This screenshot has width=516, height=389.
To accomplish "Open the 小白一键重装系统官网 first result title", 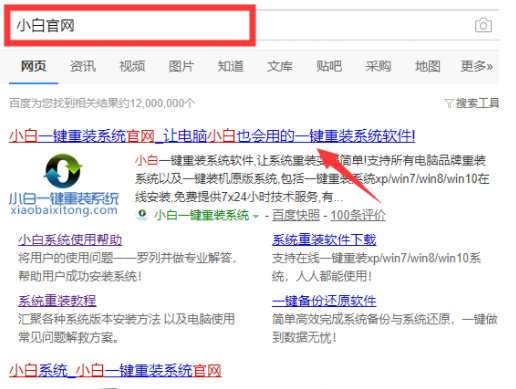I will [212, 136].
